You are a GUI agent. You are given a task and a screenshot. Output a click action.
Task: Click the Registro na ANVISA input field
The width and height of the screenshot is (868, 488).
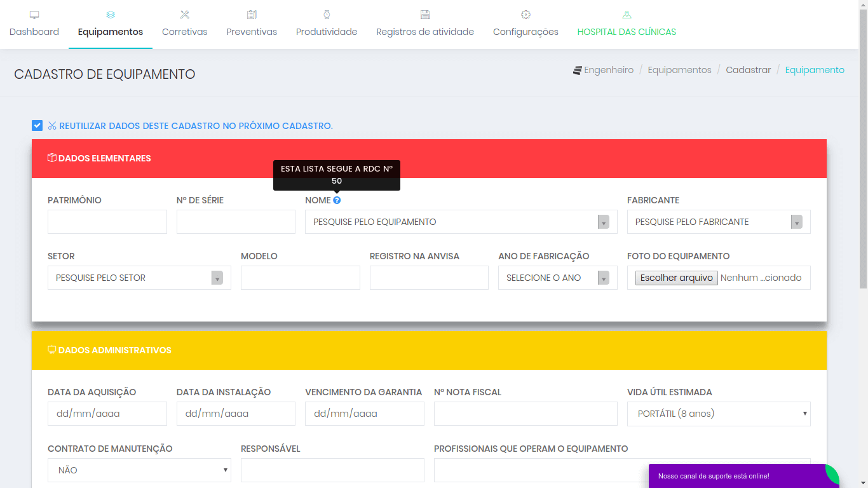click(429, 278)
